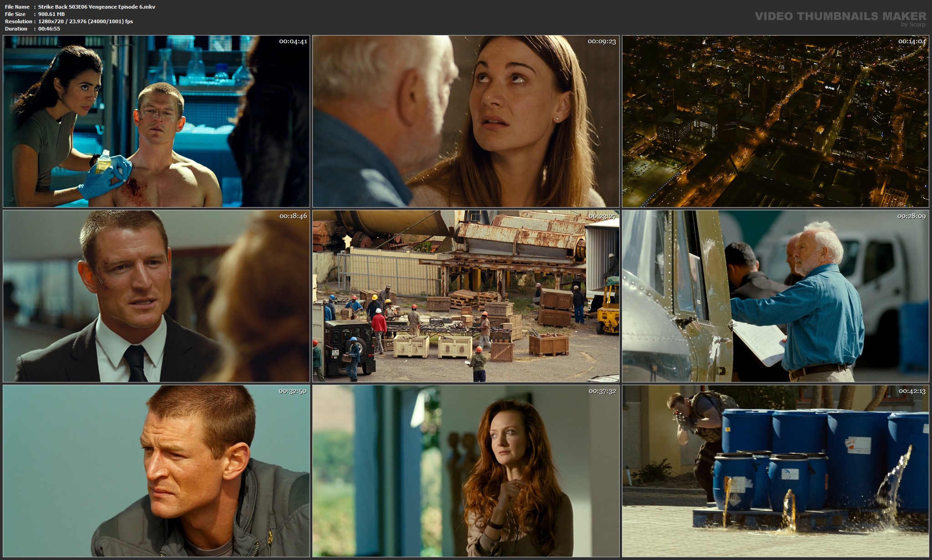Select the helicopter thumbnail at 00:28:09
This screenshot has width=932, height=560.
[x=775, y=296]
